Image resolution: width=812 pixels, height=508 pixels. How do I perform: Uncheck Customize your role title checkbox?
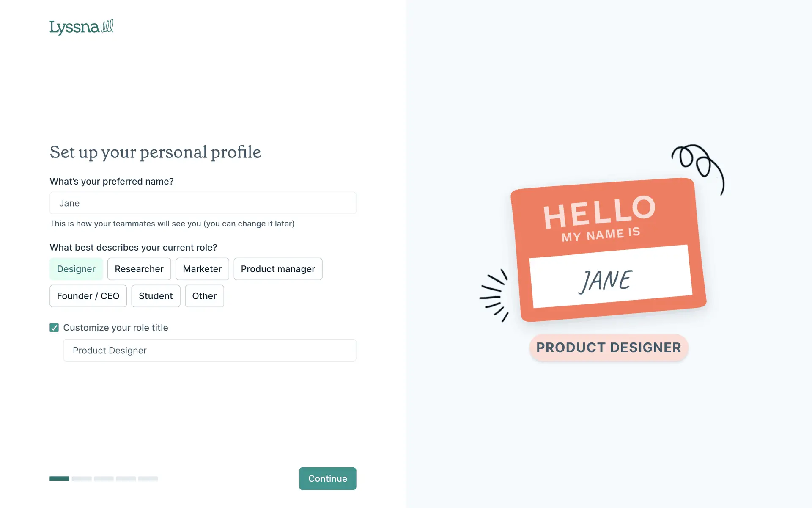pyautogui.click(x=54, y=328)
